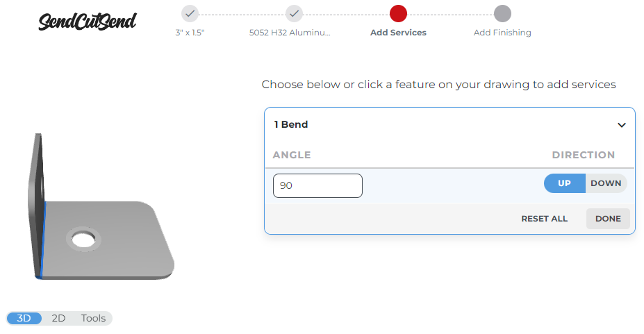Click the blue bend line on part
This screenshot has height=334, width=644.
[43, 240]
